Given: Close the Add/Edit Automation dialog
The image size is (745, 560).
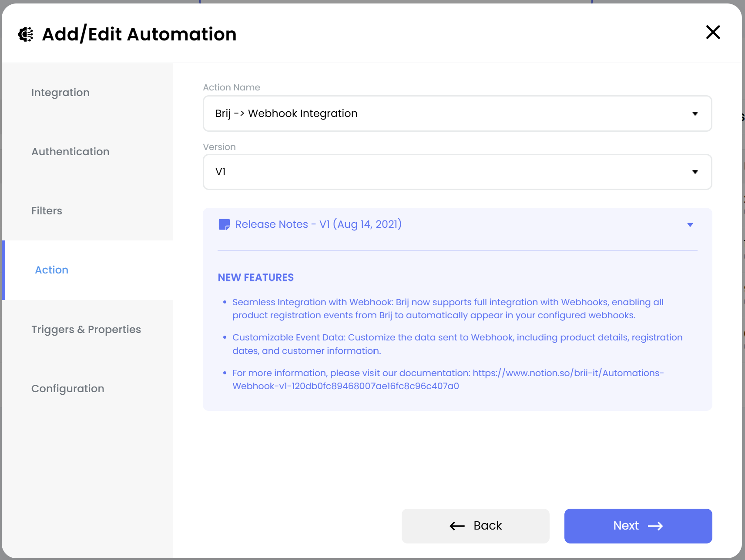Looking at the screenshot, I should tap(713, 32).
